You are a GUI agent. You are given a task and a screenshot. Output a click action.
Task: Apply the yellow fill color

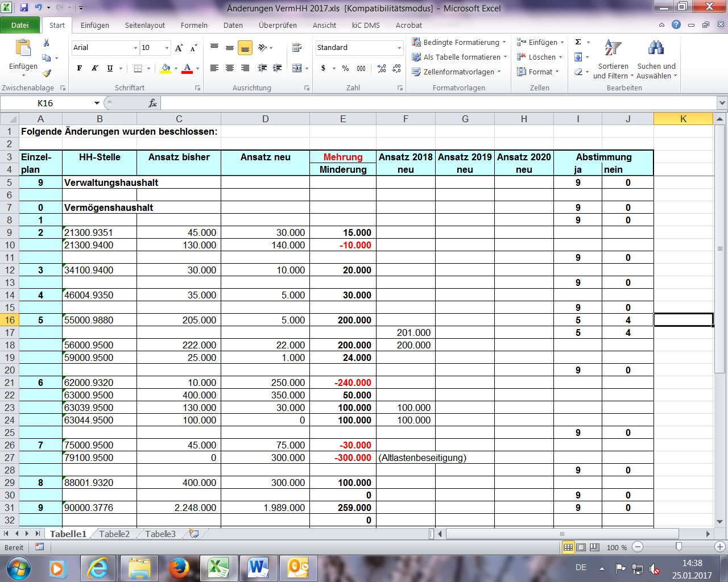166,68
